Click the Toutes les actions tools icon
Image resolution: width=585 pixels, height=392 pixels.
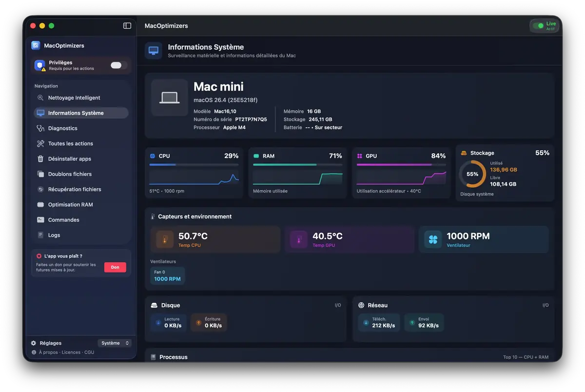coord(41,143)
